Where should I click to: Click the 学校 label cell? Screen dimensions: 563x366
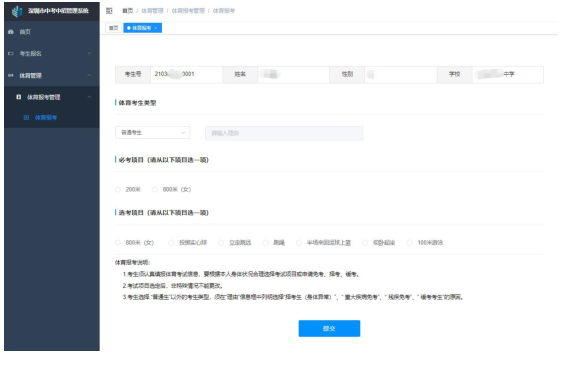click(x=455, y=74)
